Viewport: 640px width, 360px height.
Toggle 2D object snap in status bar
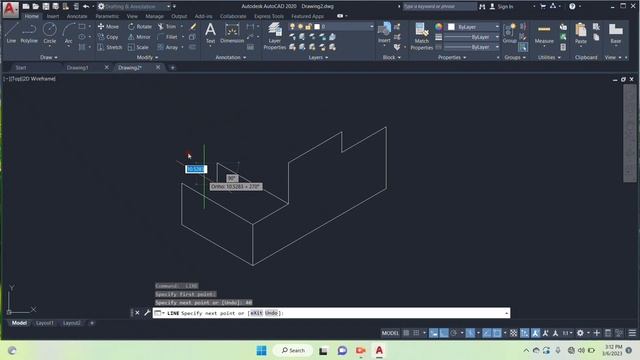[x=497, y=333]
